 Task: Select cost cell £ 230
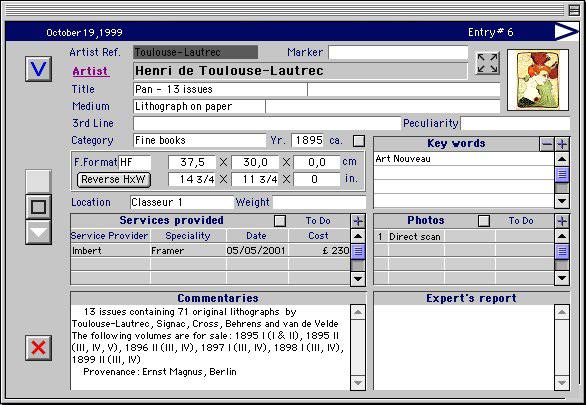coord(319,251)
